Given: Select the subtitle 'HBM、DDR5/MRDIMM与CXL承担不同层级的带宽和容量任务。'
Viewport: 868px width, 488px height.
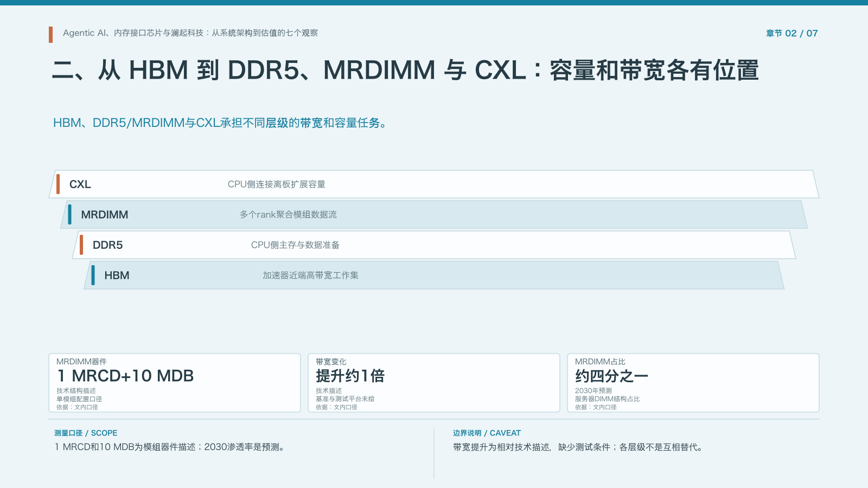Looking at the screenshot, I should [220, 123].
